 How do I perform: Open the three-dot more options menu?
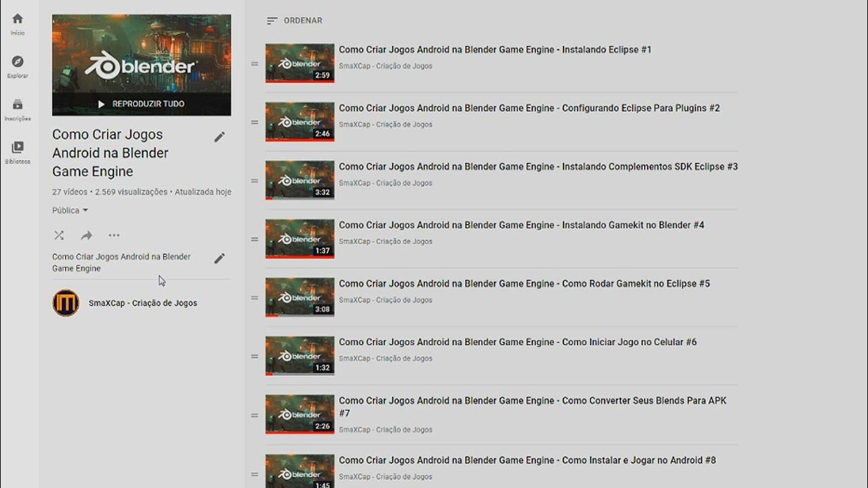(114, 235)
